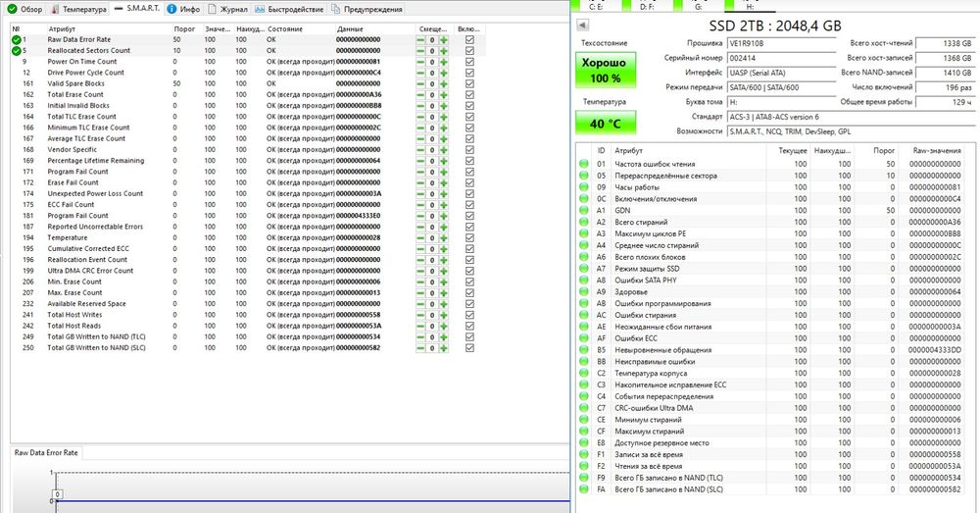Toggle checkbox for Valid Spare Blocks

coord(469,83)
